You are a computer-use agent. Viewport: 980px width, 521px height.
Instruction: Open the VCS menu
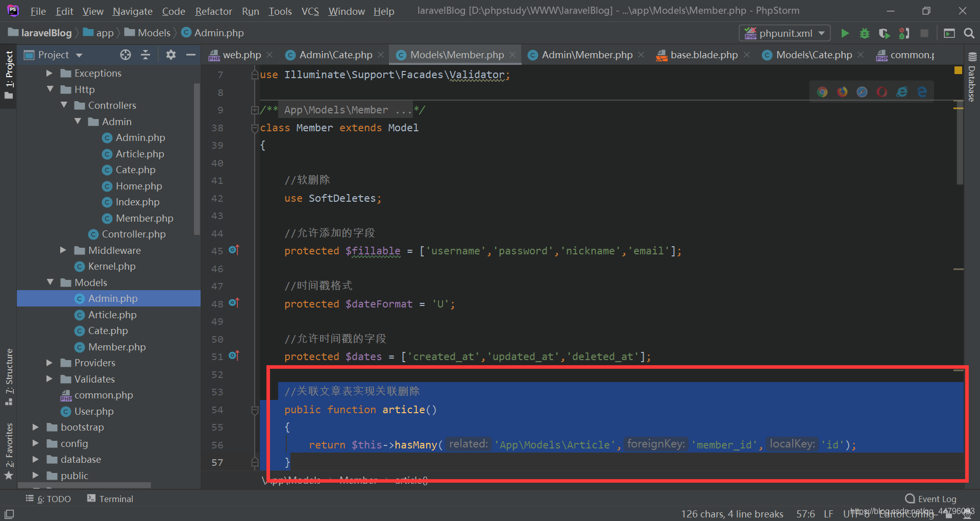pyautogui.click(x=310, y=11)
